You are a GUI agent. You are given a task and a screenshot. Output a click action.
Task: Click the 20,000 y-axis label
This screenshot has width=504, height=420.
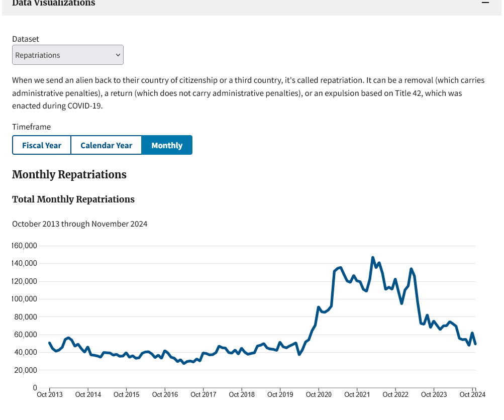tap(26, 370)
